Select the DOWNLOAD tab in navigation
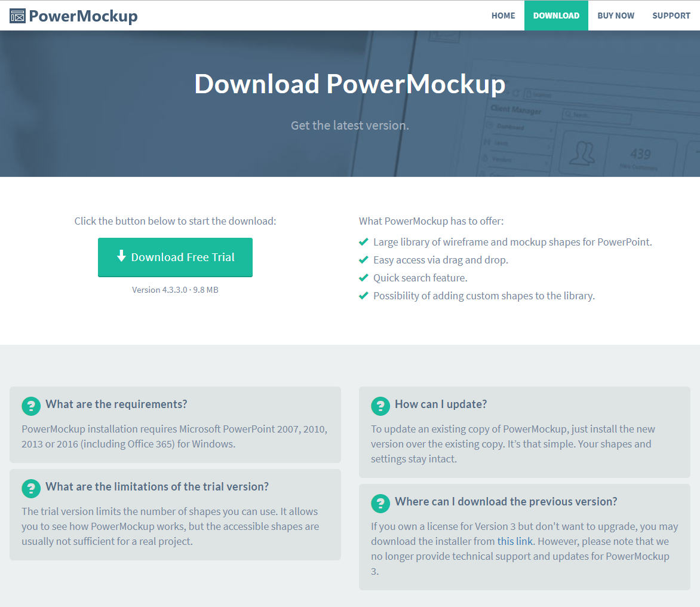The width and height of the screenshot is (700, 607). point(556,16)
